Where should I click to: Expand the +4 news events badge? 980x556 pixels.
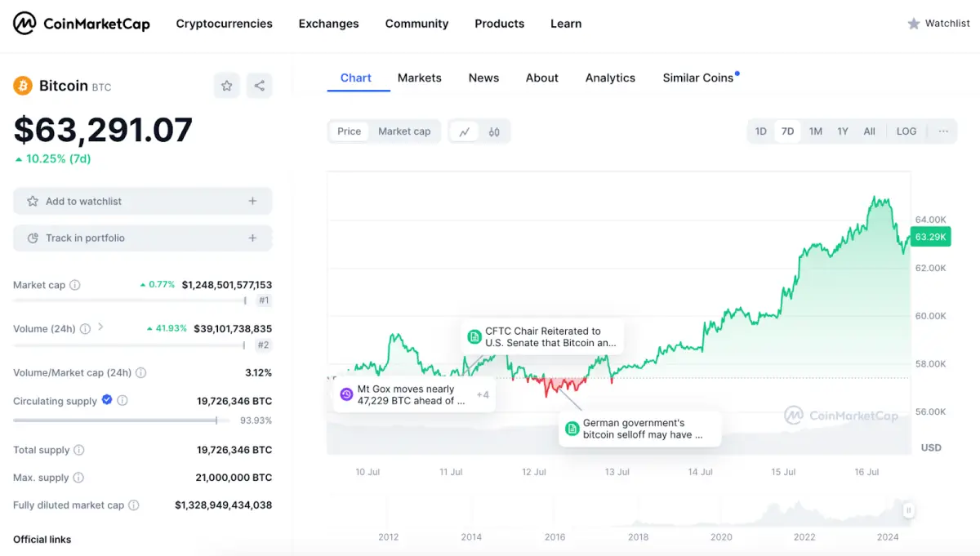click(x=483, y=395)
